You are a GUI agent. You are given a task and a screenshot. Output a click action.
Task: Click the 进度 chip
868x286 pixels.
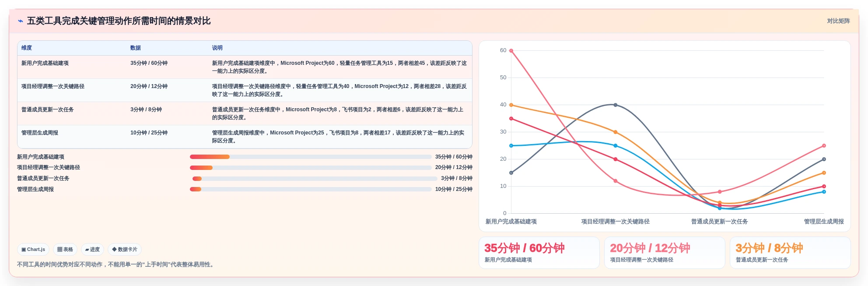[92, 249]
